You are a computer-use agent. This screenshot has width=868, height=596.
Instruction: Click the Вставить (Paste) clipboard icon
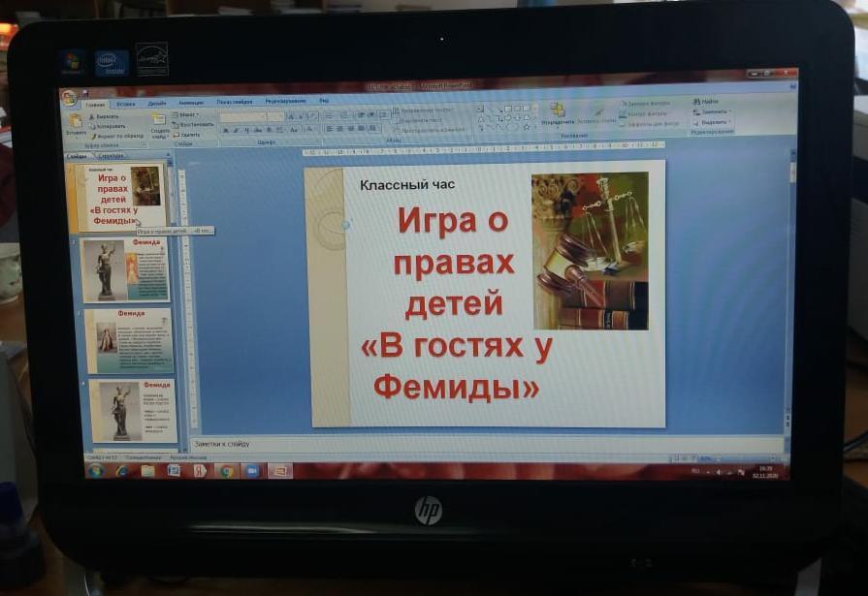click(x=75, y=125)
